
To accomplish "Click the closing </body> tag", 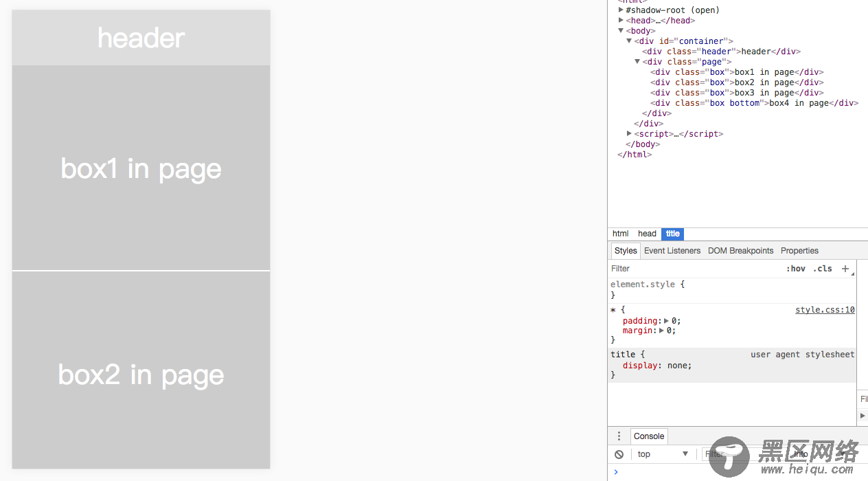I will click(x=643, y=144).
